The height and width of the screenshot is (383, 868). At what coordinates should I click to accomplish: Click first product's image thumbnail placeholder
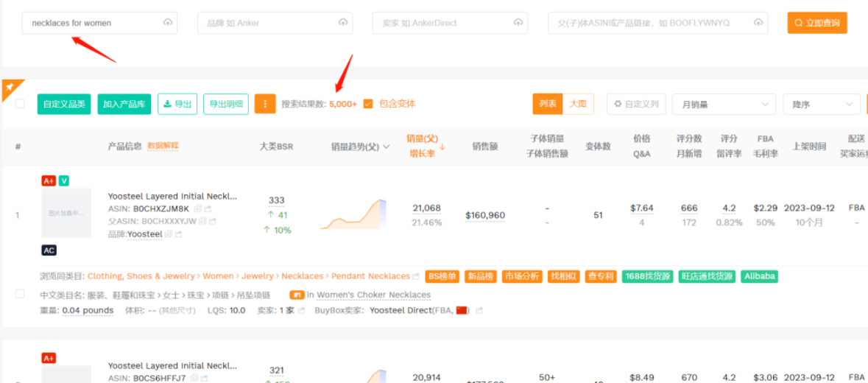tap(66, 213)
